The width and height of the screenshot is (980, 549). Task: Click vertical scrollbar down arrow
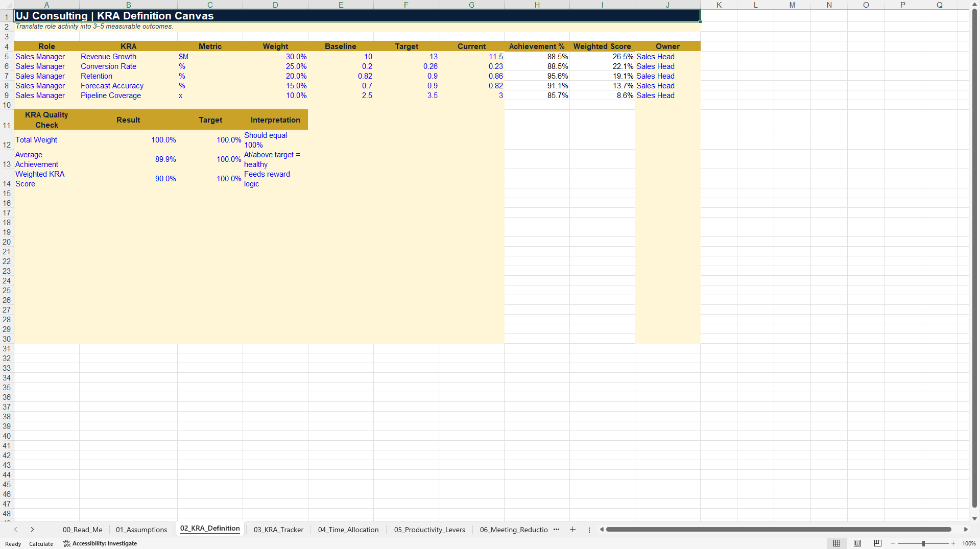pyautogui.click(x=974, y=518)
